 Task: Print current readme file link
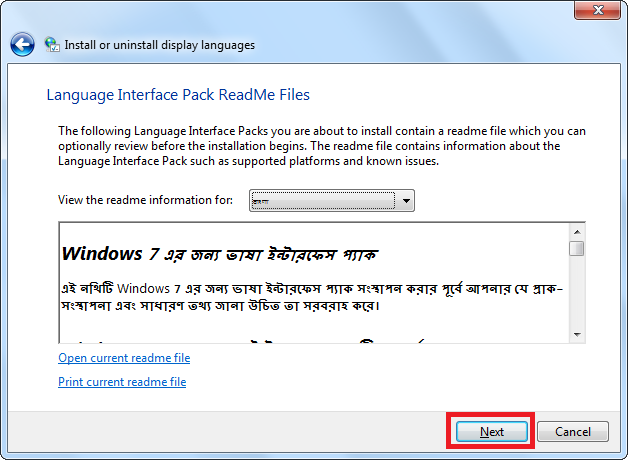(122, 382)
